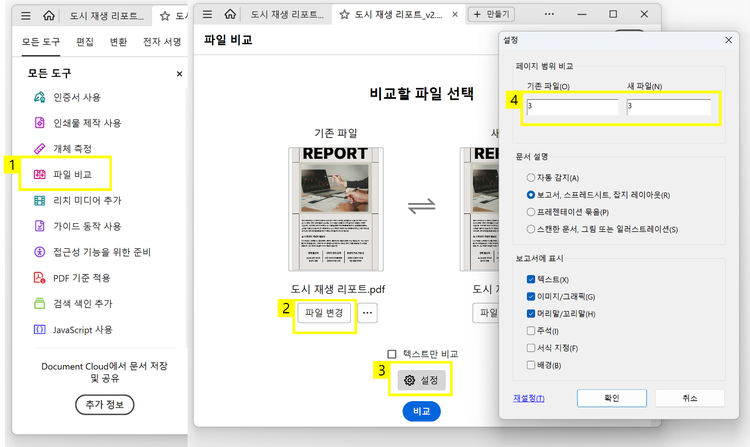Open 인증서 사용 tool icon
Screen dimensions: 750x447
pyautogui.click(x=40, y=97)
